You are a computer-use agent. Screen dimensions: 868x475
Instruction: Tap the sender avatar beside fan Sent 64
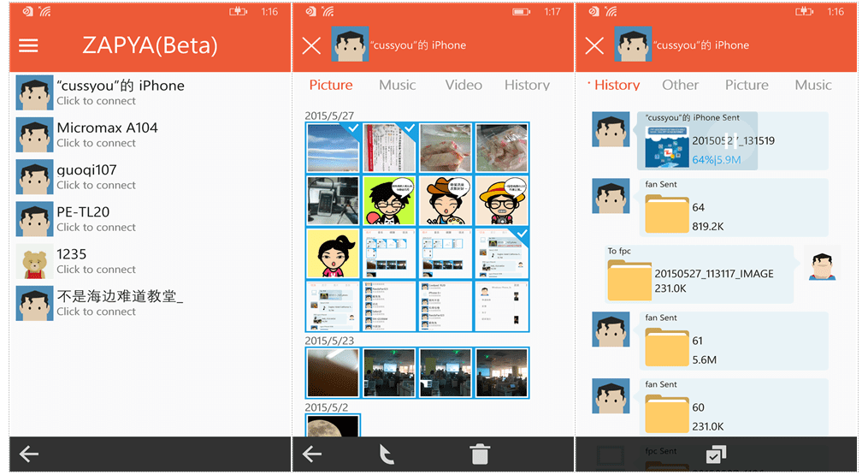click(611, 196)
